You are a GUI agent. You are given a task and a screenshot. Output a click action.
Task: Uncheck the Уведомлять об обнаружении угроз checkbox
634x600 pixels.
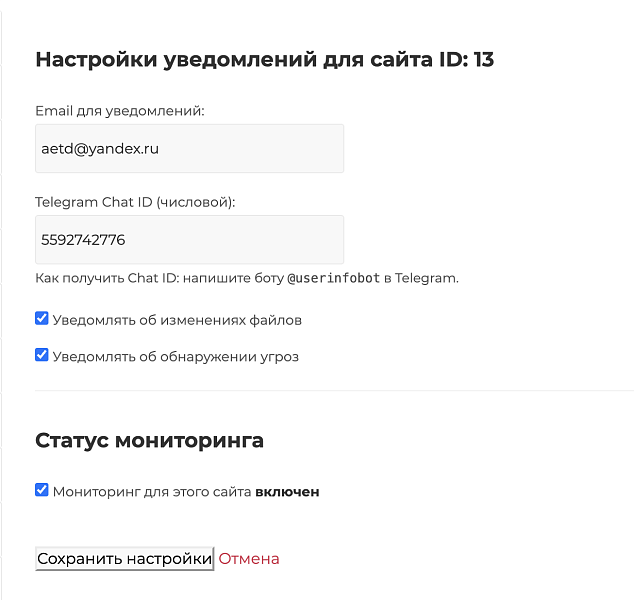[x=42, y=355]
